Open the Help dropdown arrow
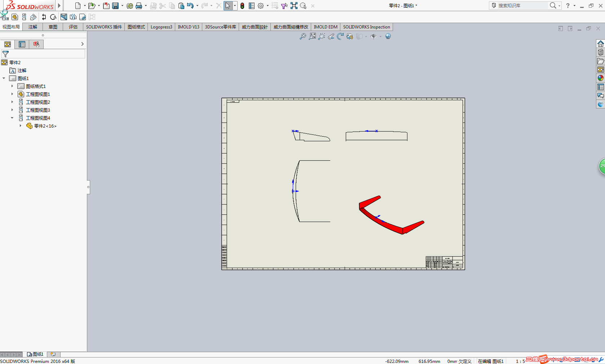This screenshot has height=364, width=605. [x=574, y=6]
